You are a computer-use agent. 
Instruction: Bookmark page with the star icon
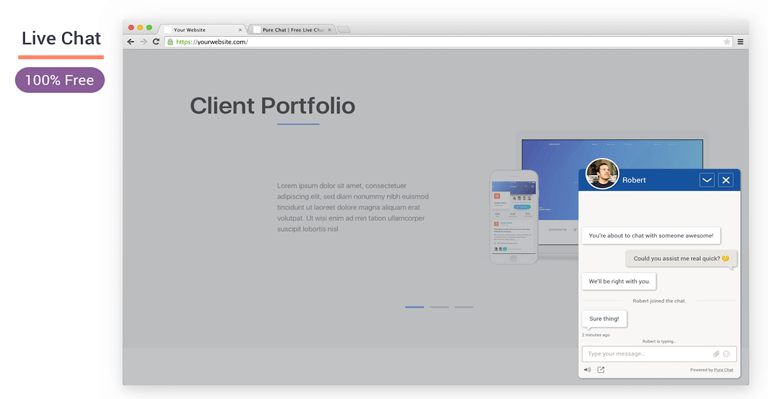coord(727,42)
